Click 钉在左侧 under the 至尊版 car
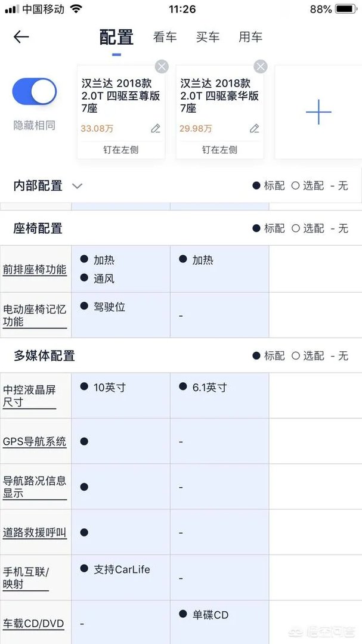This screenshot has width=362, height=644. [121, 150]
